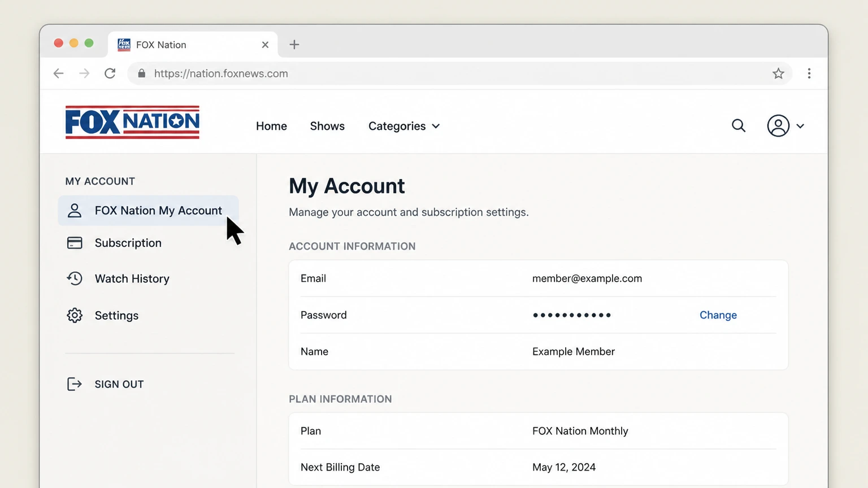
Task: Click the Next Billing Date label
Action: 340,467
